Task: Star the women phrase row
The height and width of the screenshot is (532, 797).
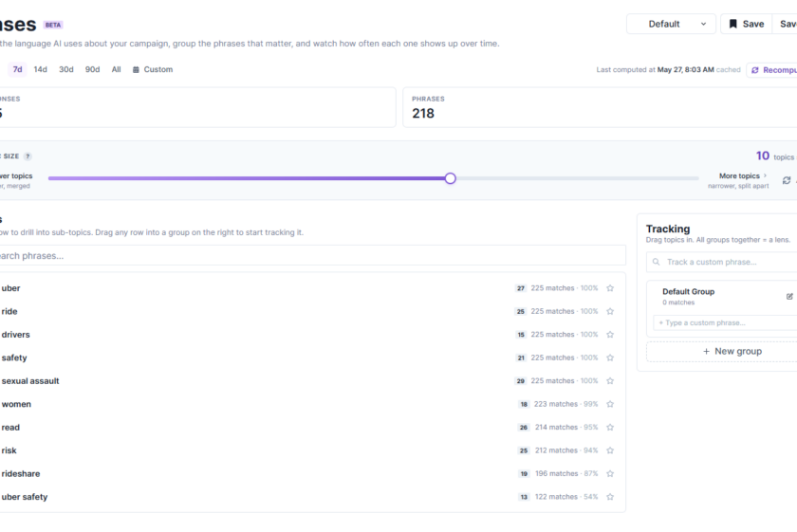Action: 610,404
